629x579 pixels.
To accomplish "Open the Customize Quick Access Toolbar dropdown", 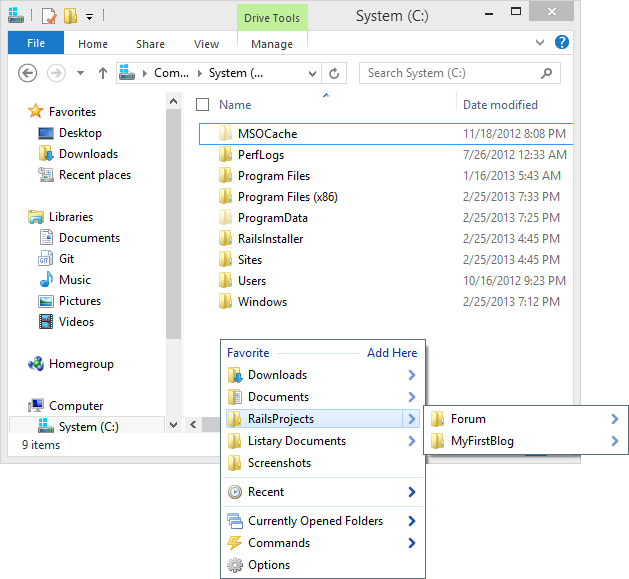I will click(89, 16).
